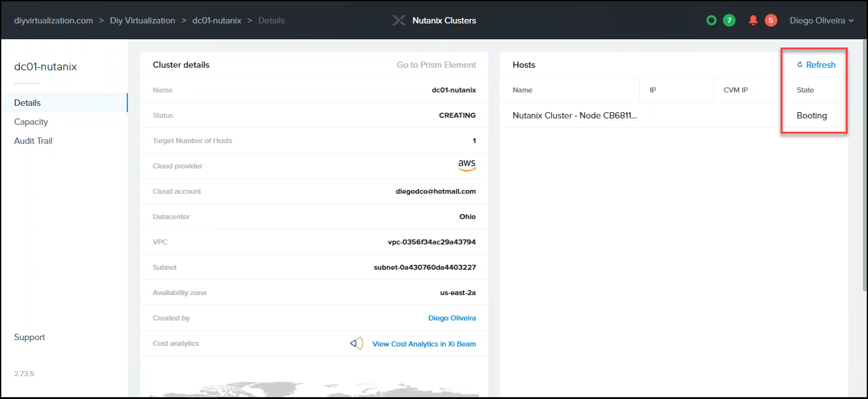Refresh the Hosts list
Viewport: 868px width, 399px height.
click(816, 65)
